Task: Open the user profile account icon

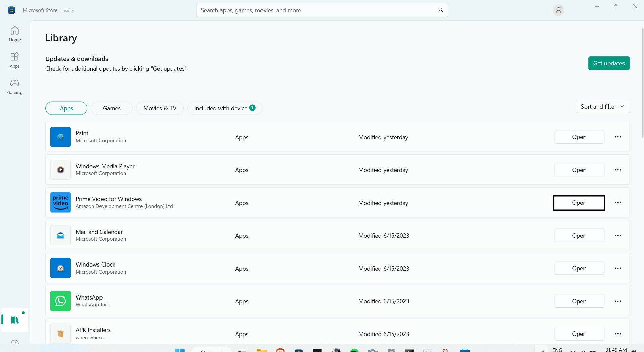Action: tap(558, 10)
